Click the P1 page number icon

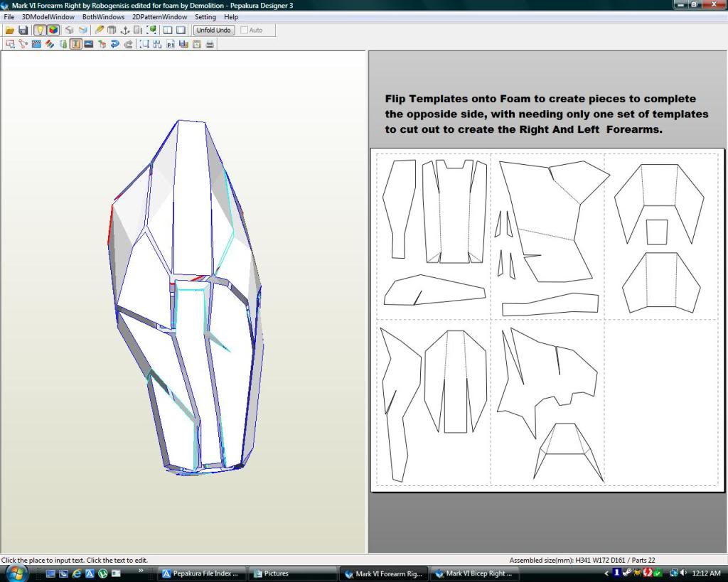171,44
